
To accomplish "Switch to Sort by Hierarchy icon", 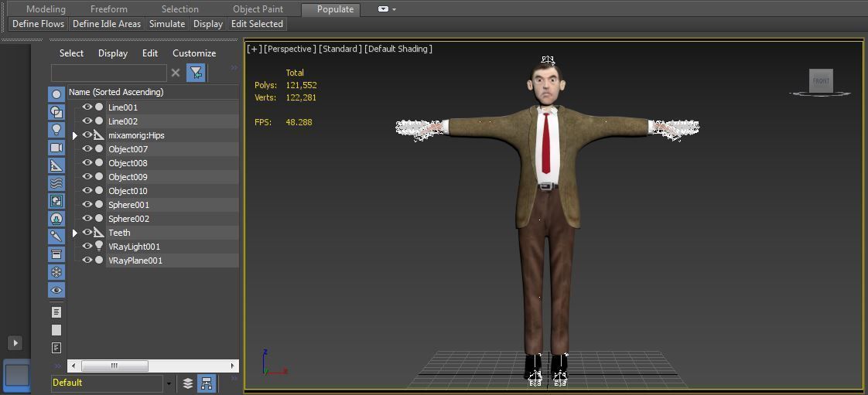I will point(207,383).
